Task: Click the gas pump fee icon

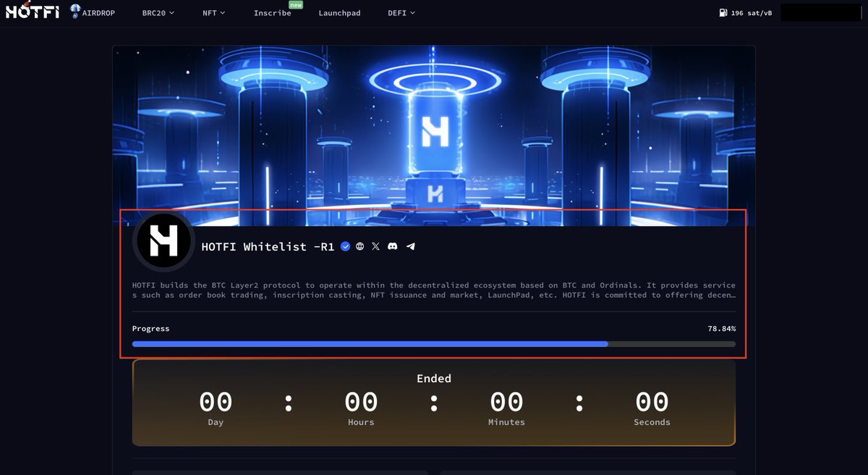Action: [x=723, y=13]
